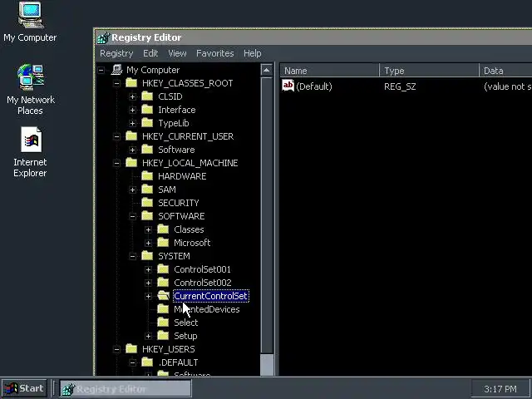532x399 pixels.
Task: Click the HARDWARE folder icon
Action: tap(147, 176)
